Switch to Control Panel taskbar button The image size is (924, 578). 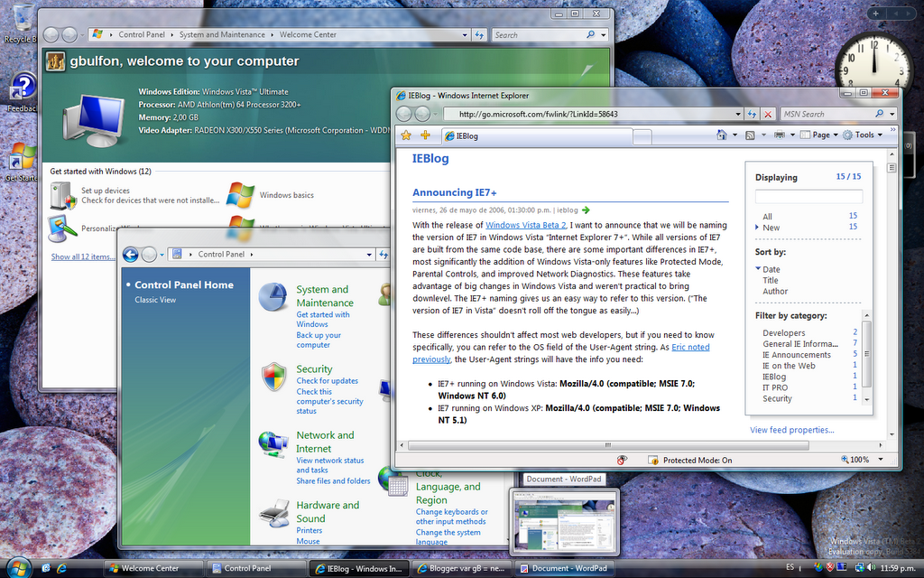(x=257, y=569)
